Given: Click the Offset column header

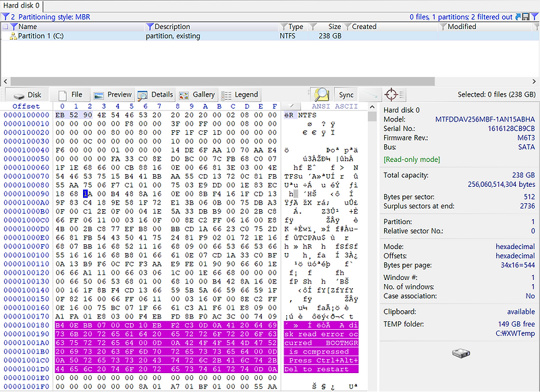Looking at the screenshot, I should [26, 106].
